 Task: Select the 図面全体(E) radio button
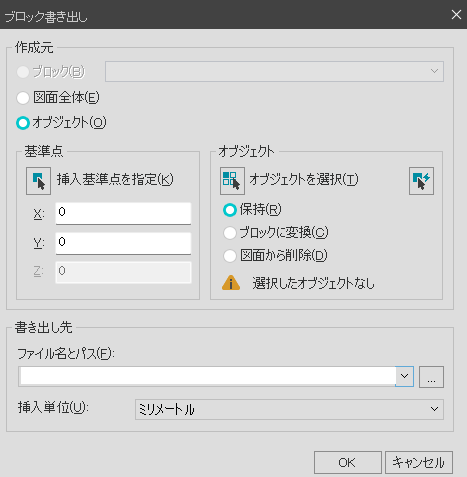tap(23, 98)
